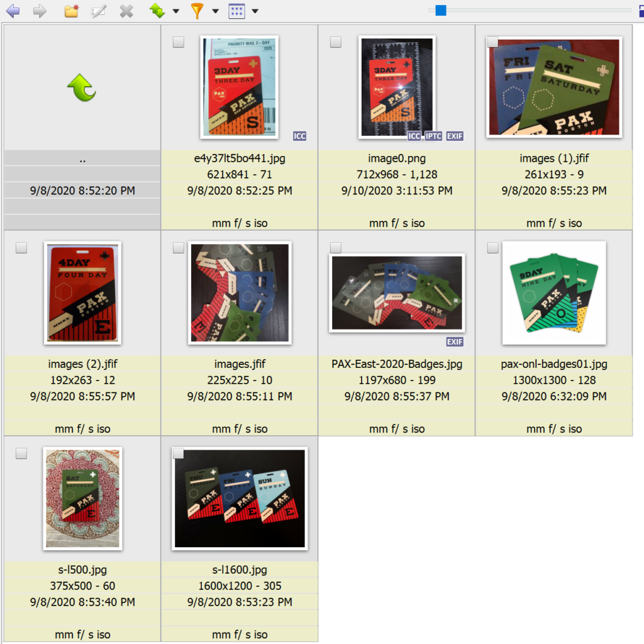This screenshot has height=644, width=644.
Task: Click the dimensions text 1300x1300 - 128
Action: 554,380
